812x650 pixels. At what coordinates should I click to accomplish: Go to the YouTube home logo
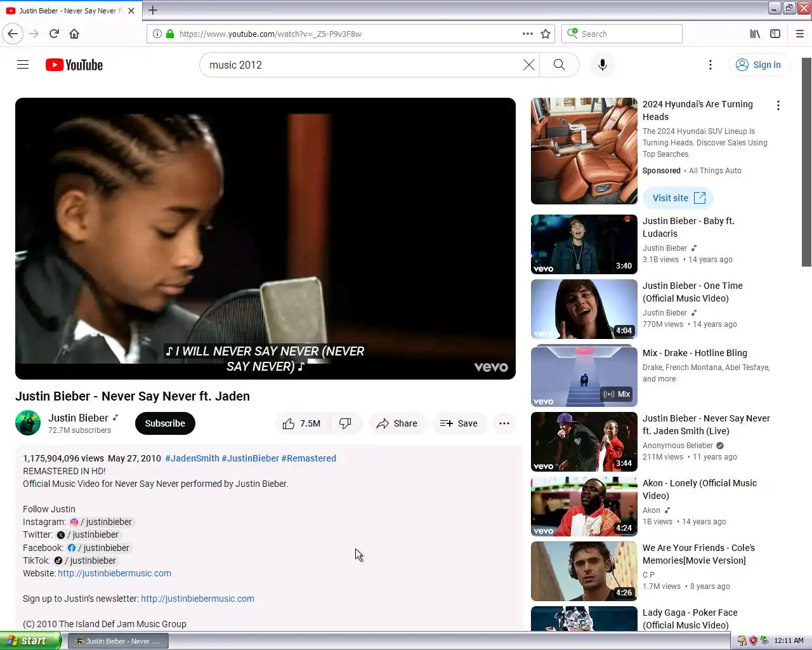point(74,65)
